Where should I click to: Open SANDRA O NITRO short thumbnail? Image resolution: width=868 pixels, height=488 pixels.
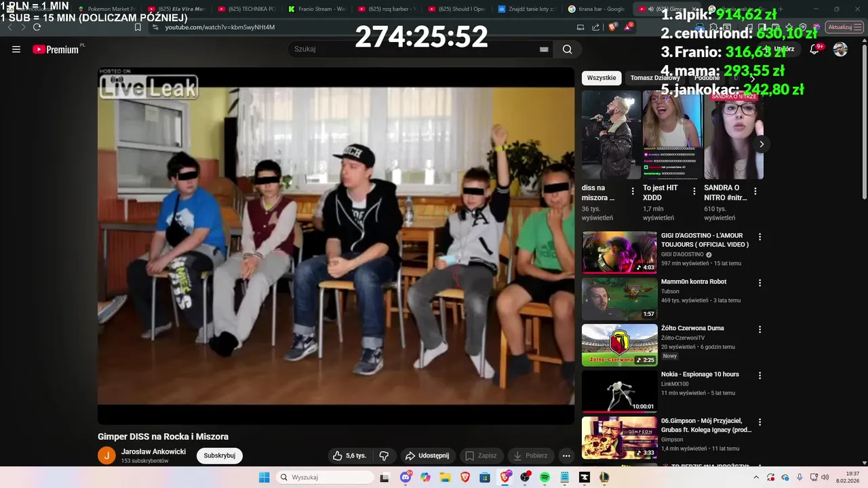[x=733, y=134]
